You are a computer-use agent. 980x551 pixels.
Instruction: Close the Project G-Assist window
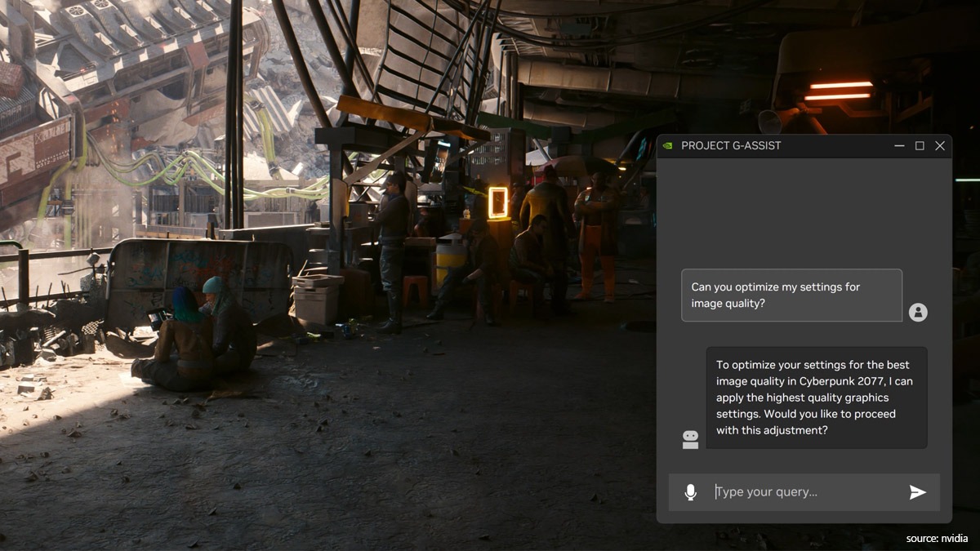pyautogui.click(x=940, y=146)
